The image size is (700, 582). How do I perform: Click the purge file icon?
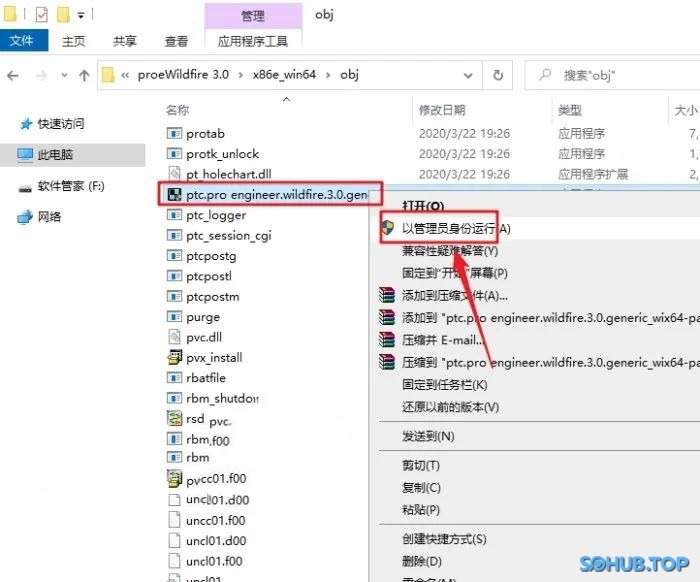(174, 317)
